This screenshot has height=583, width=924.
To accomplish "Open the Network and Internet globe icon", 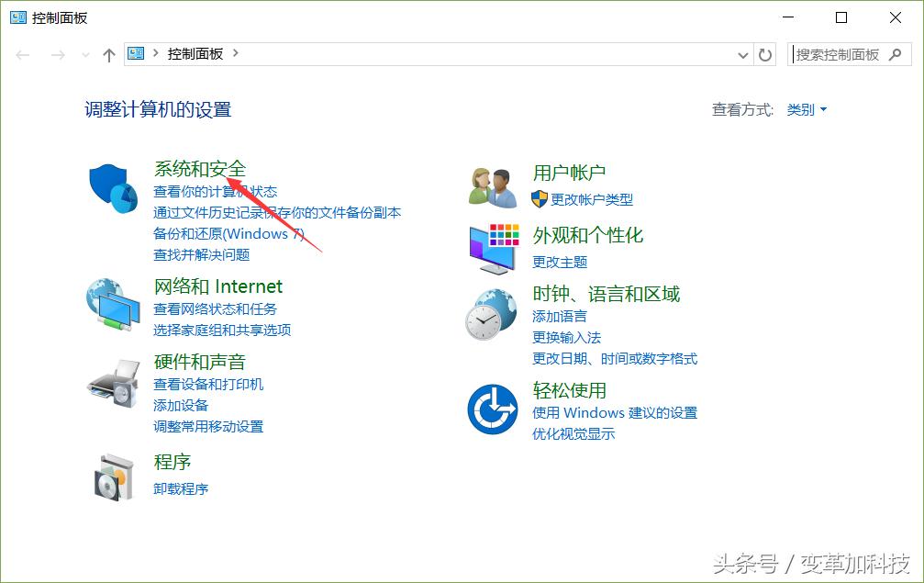I will tap(113, 306).
